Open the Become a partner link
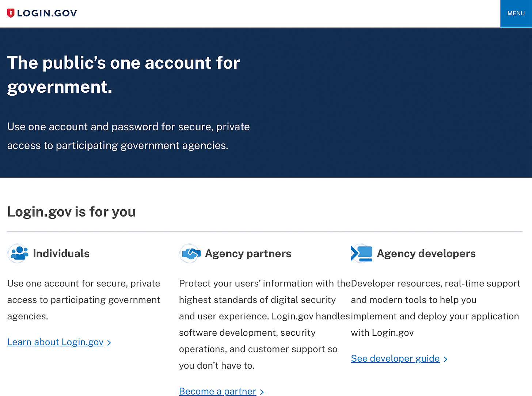This screenshot has height=396, width=532. 217,391
